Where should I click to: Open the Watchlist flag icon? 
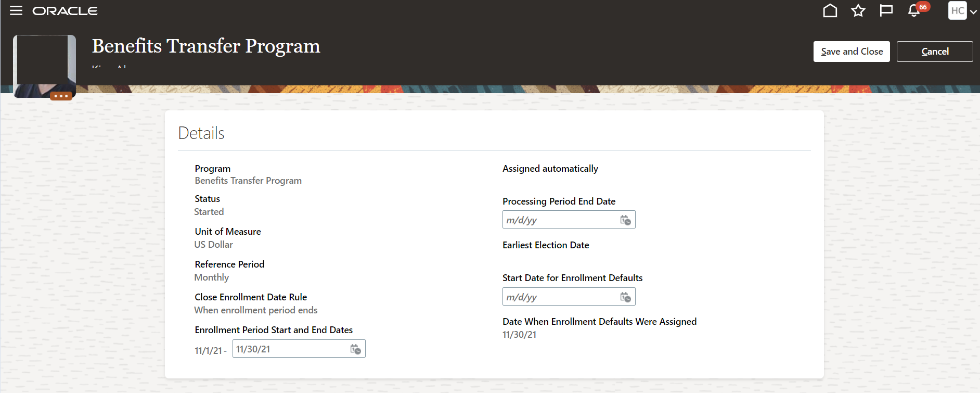point(886,11)
